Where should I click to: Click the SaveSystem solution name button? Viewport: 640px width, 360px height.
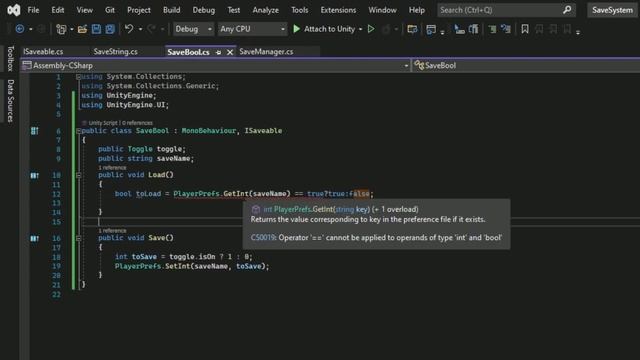coord(612,10)
